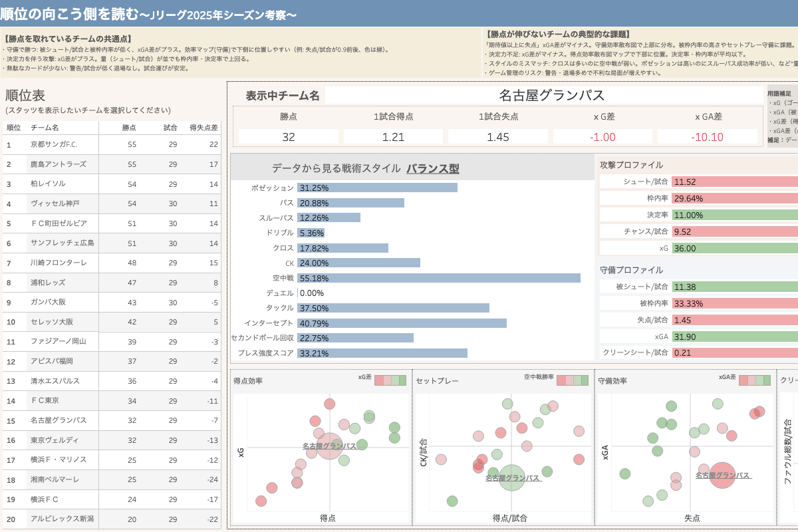Select the ドリブル 5.36% bar

coord(311,233)
